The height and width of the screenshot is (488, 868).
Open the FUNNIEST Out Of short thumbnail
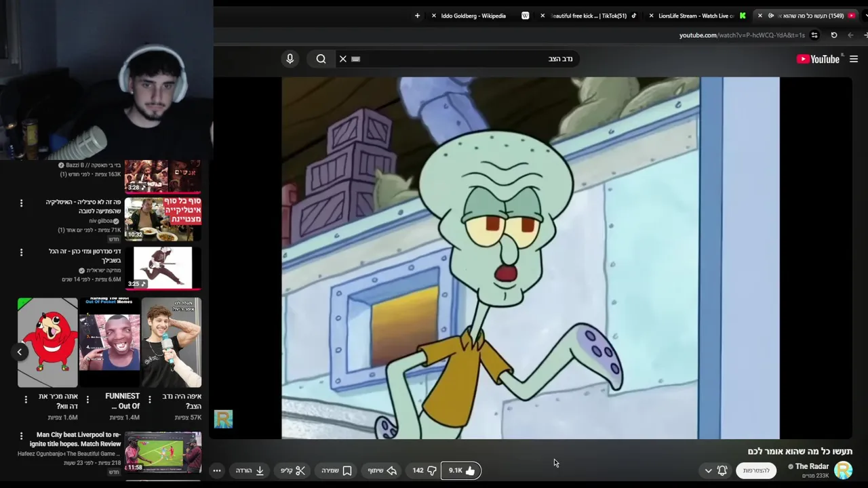109,342
